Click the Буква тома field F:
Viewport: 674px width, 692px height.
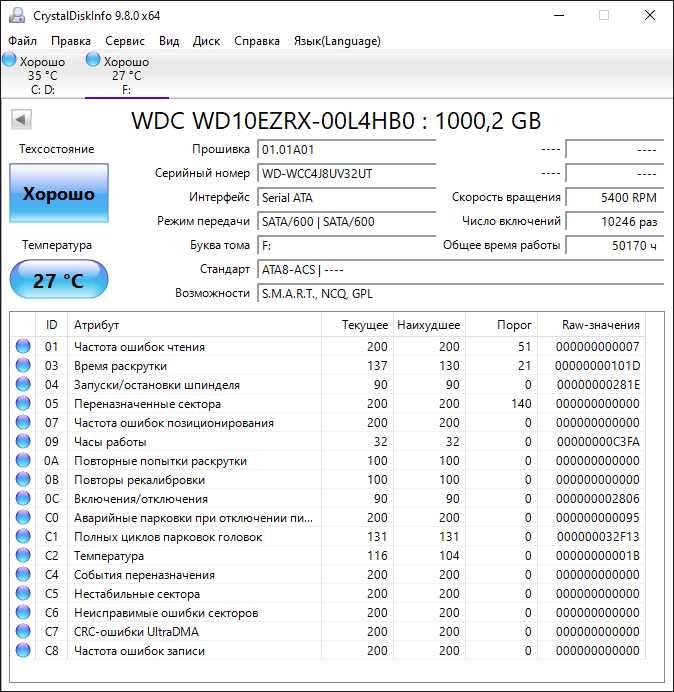point(346,245)
